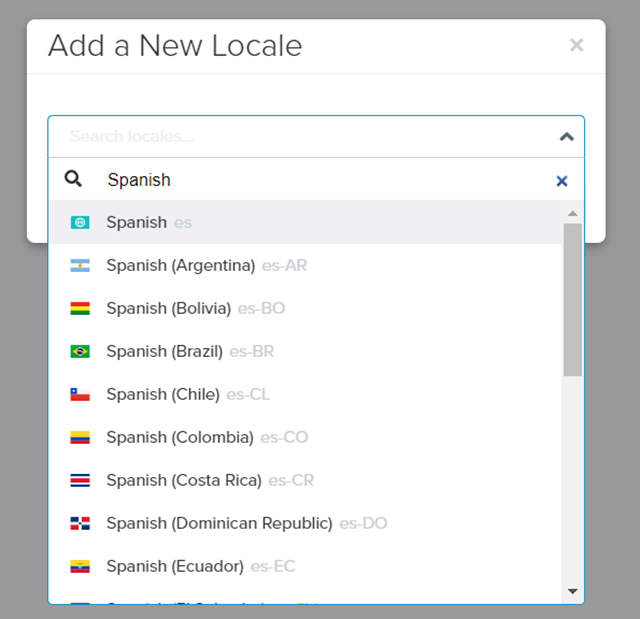Screen dimensions: 640x619
Task: Clear the Spanish search text
Action: pyautogui.click(x=561, y=181)
